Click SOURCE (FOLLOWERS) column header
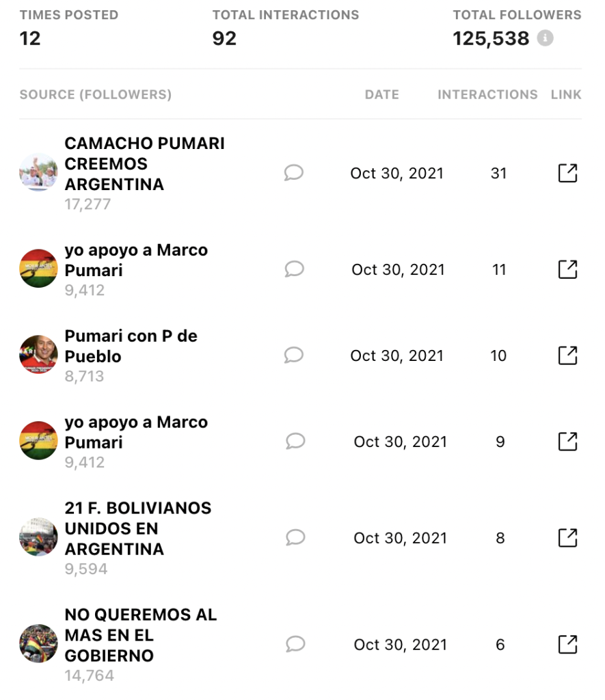The height and width of the screenshot is (700, 605). [96, 94]
